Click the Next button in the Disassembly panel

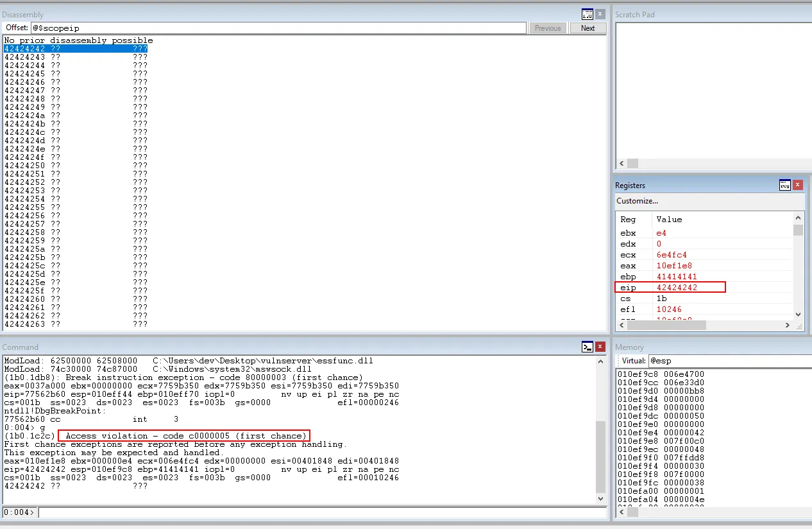pyautogui.click(x=588, y=28)
